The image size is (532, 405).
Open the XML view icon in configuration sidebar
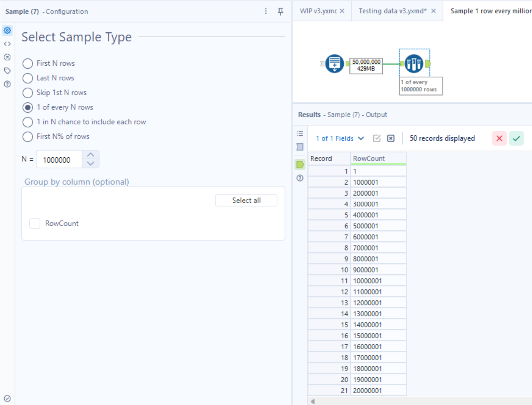click(x=7, y=44)
